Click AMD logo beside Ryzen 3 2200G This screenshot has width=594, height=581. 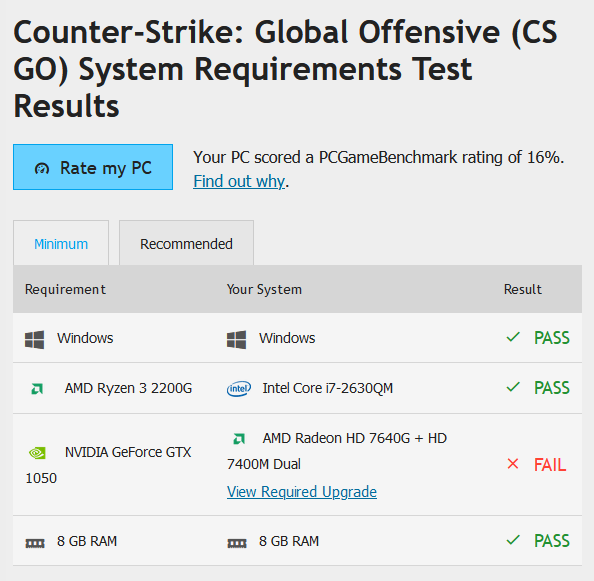(37, 389)
